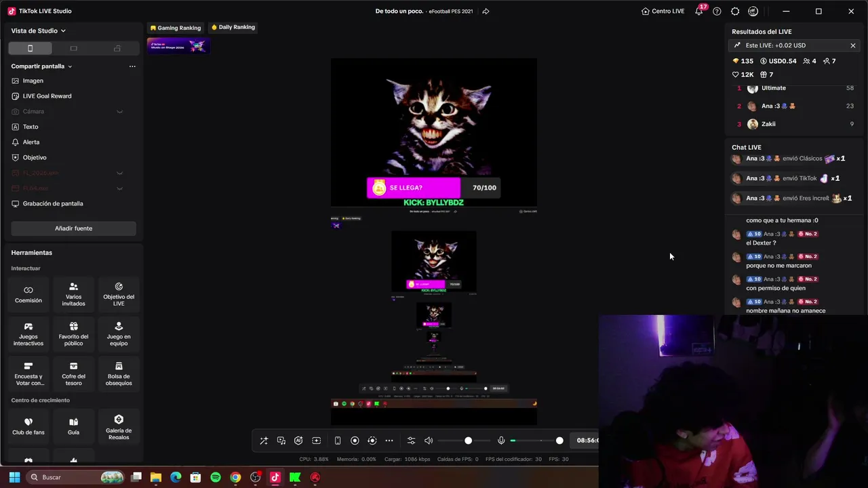Switch to the Daily Ranking tab

click(x=233, y=27)
